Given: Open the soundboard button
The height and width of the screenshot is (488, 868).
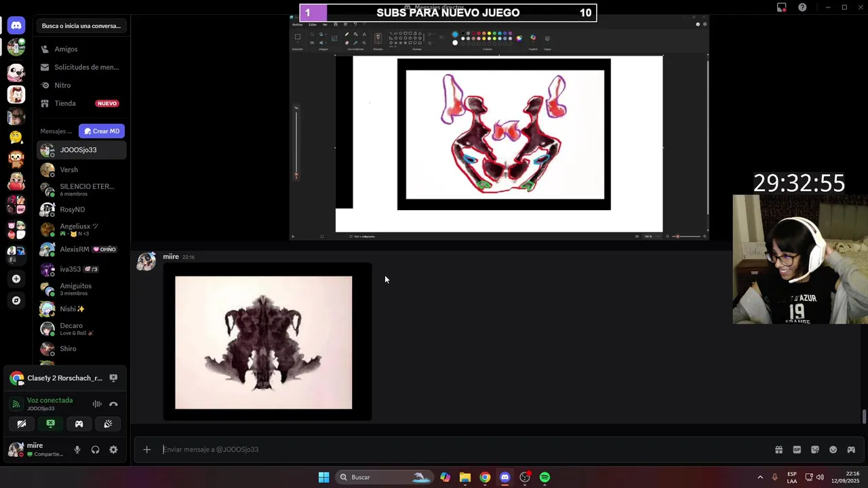Looking at the screenshot, I should pos(108,424).
